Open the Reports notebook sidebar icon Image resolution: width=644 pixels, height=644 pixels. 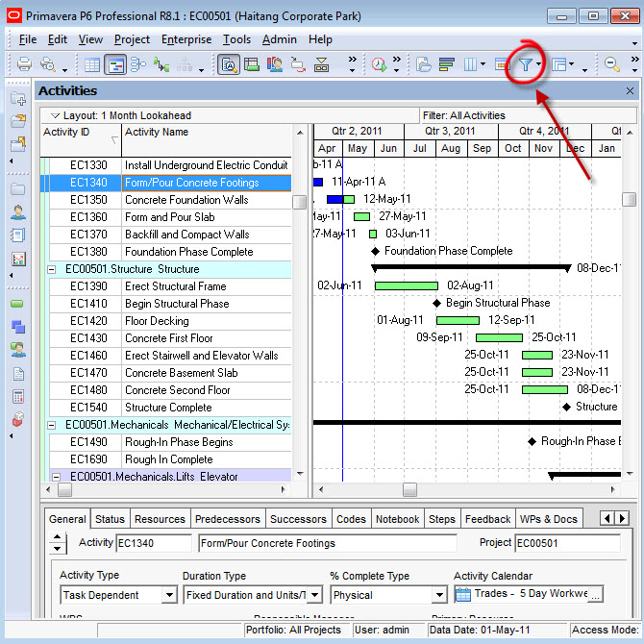click(18, 235)
